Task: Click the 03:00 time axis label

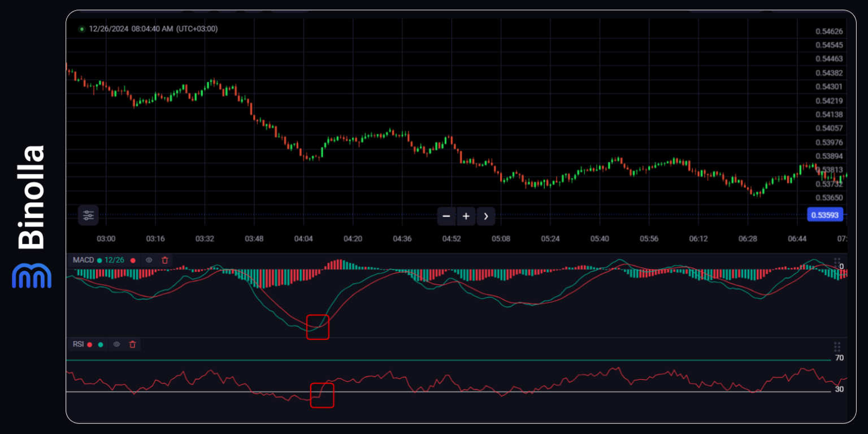Action: (x=106, y=239)
